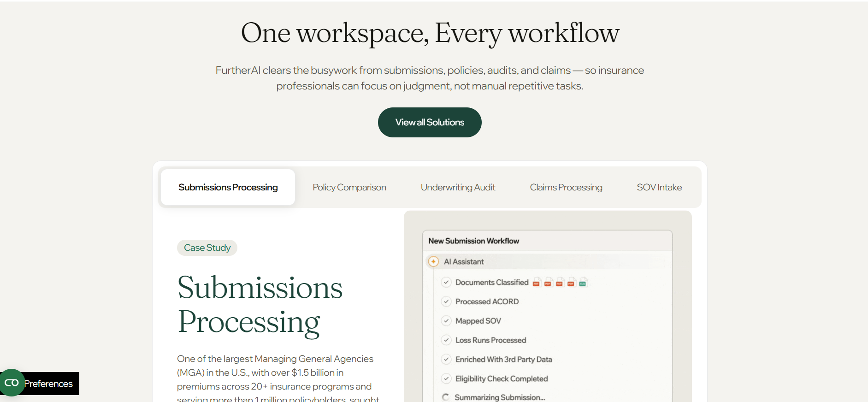Show the SOV Intake tab

pyautogui.click(x=659, y=187)
